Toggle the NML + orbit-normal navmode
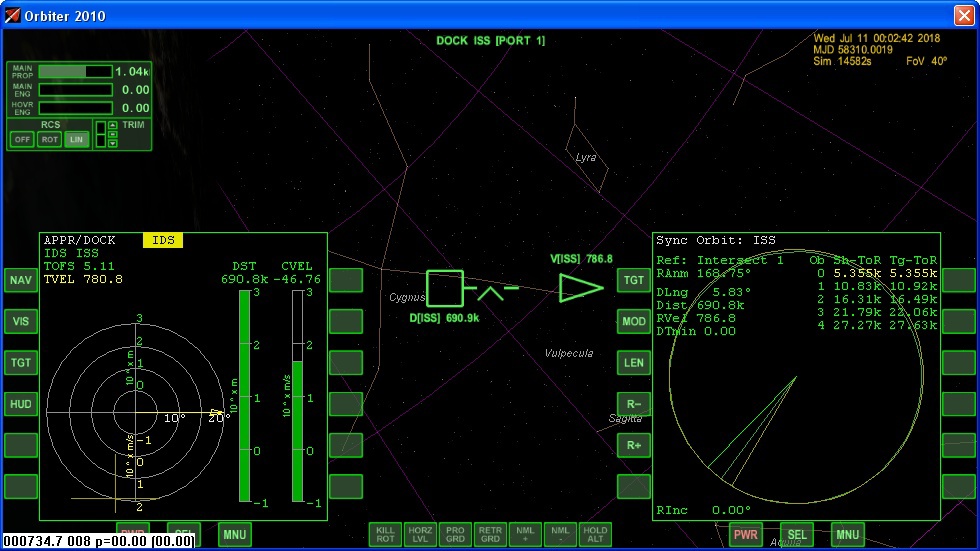The width and height of the screenshot is (980, 551). pos(525,535)
